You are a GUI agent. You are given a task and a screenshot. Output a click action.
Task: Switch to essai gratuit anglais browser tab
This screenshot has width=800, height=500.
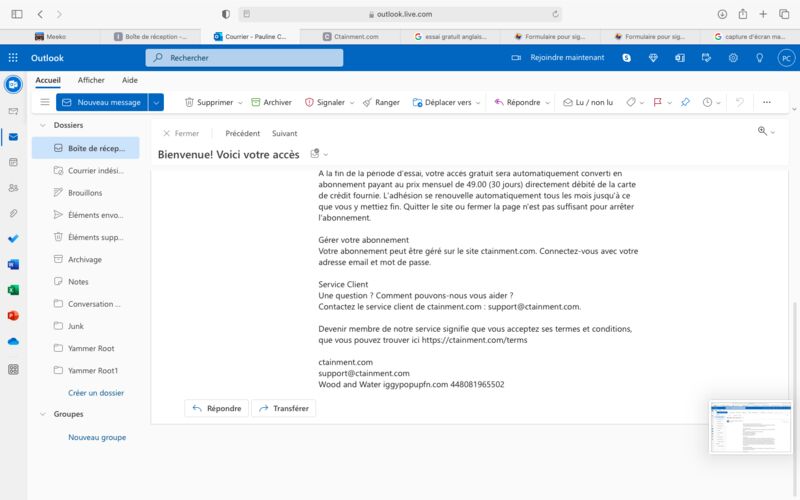[x=451, y=37]
